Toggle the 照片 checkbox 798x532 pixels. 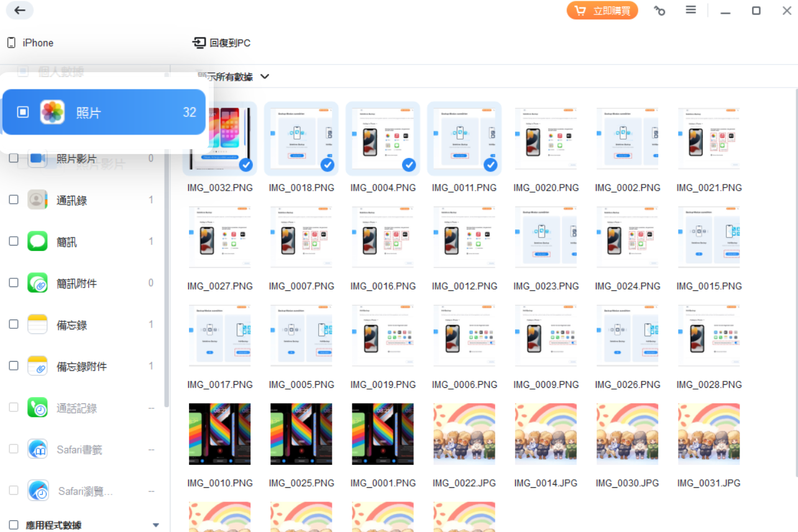point(23,112)
